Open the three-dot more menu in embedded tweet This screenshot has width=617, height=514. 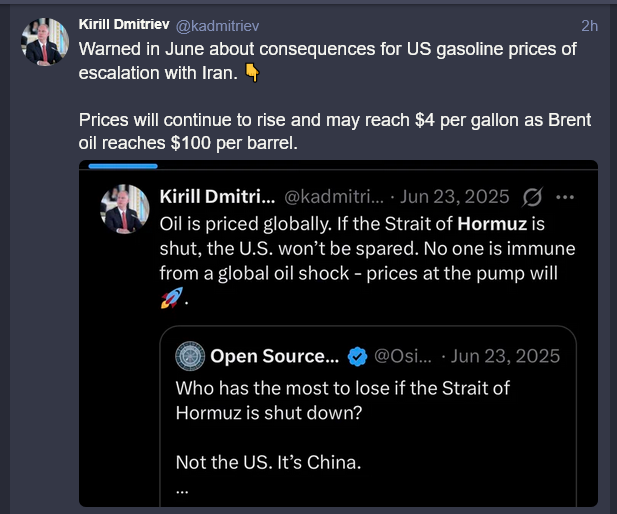point(564,197)
